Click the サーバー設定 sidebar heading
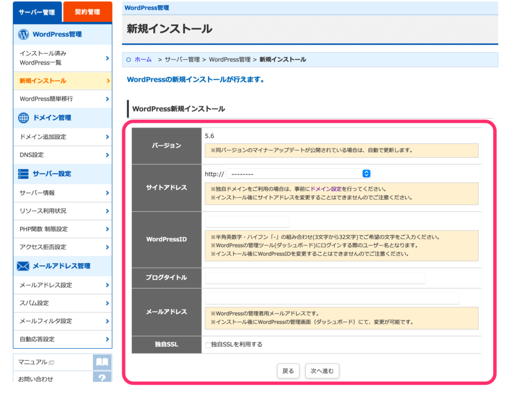This screenshot has width=532, height=395. coord(52,174)
